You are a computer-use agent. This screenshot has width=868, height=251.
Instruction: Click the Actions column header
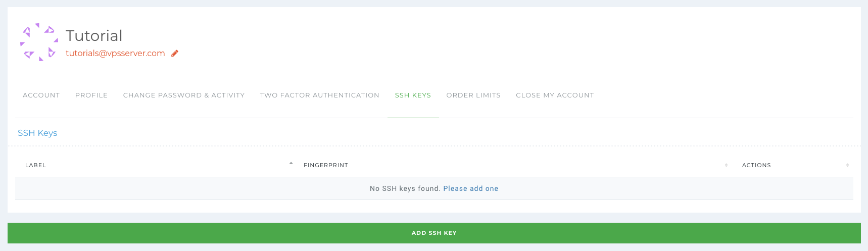tap(756, 165)
